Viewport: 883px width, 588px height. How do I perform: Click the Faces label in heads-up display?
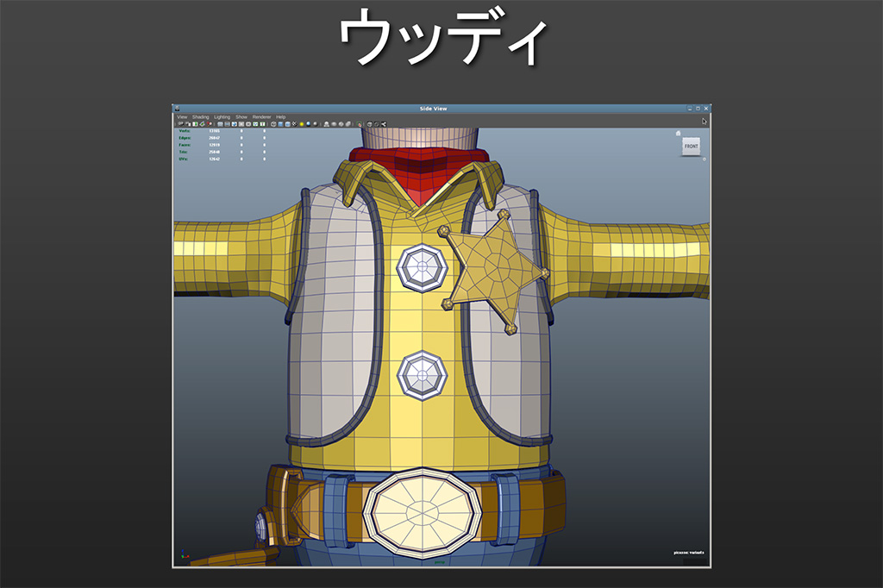point(185,146)
